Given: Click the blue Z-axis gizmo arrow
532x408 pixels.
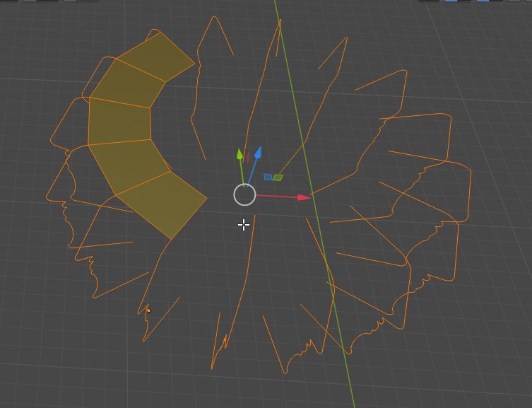Looking at the screenshot, I should point(258,153).
